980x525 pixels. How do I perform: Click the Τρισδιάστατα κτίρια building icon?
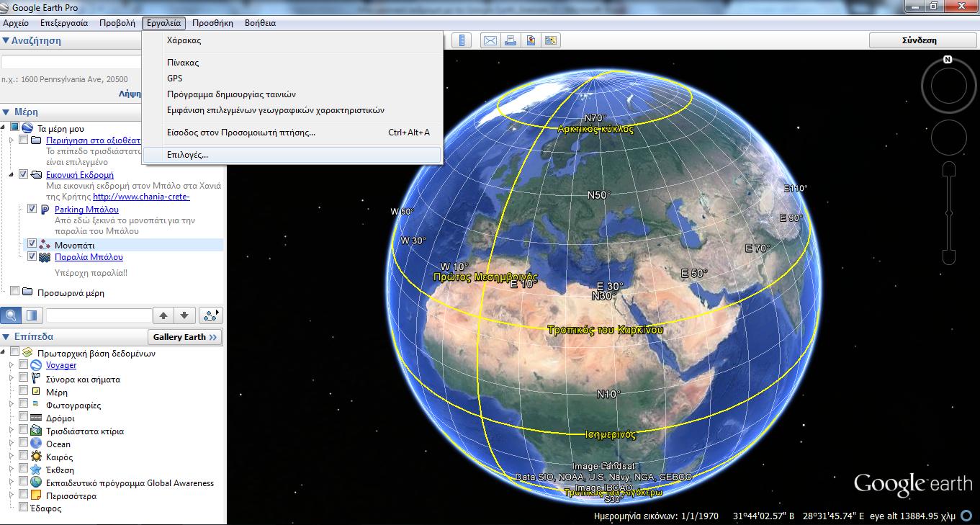37,431
